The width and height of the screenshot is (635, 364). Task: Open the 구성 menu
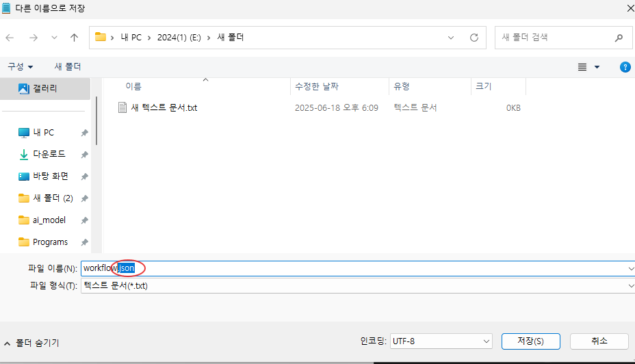21,66
